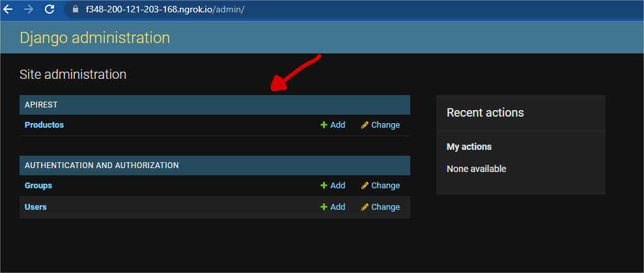The width and height of the screenshot is (644, 273).
Task: Click the browser forward arrow
Action: pos(29,10)
